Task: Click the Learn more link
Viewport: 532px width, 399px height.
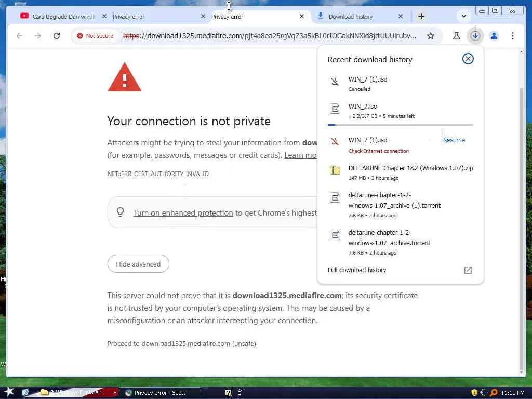Action: [x=300, y=155]
